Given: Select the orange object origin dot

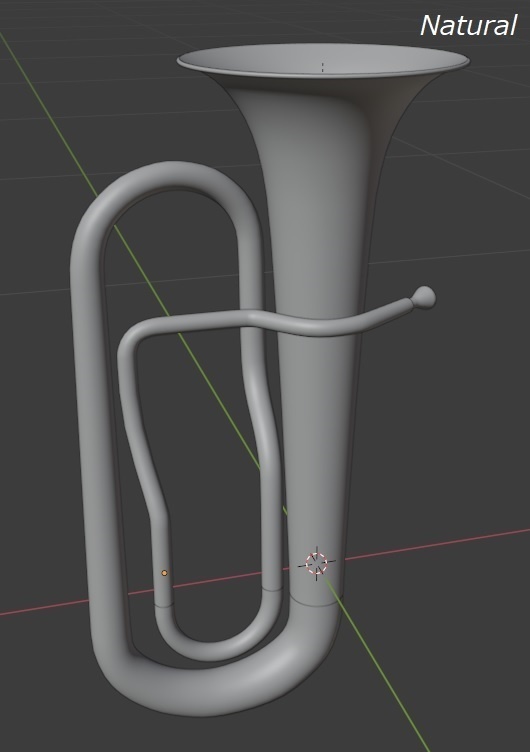Looking at the screenshot, I should click(x=165, y=573).
